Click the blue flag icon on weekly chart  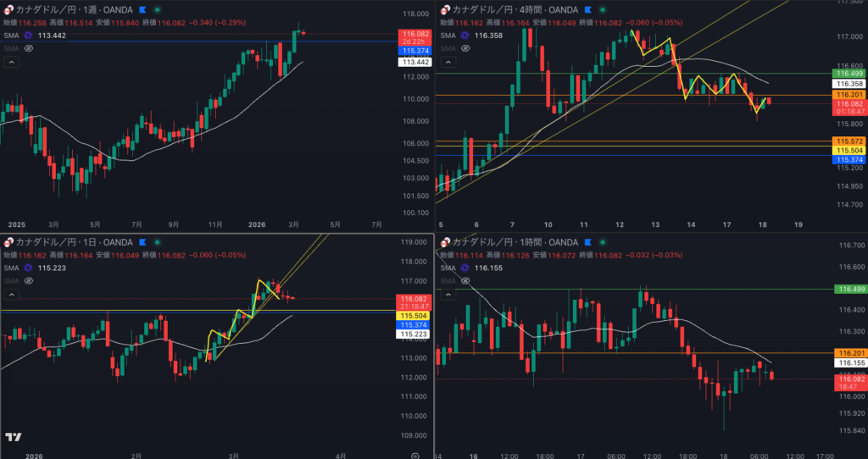point(142,9)
